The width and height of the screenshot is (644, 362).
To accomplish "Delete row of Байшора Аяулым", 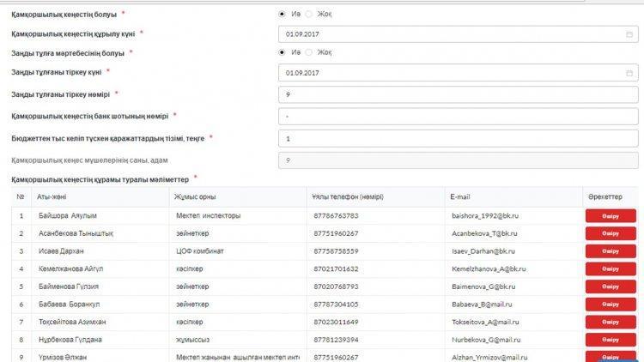I will point(611,216).
